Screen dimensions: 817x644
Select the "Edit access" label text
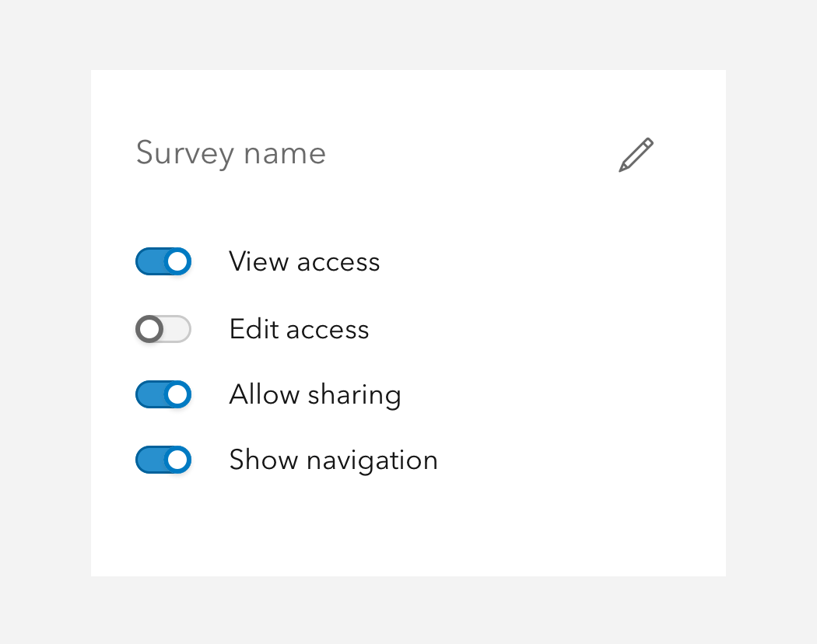coord(299,329)
